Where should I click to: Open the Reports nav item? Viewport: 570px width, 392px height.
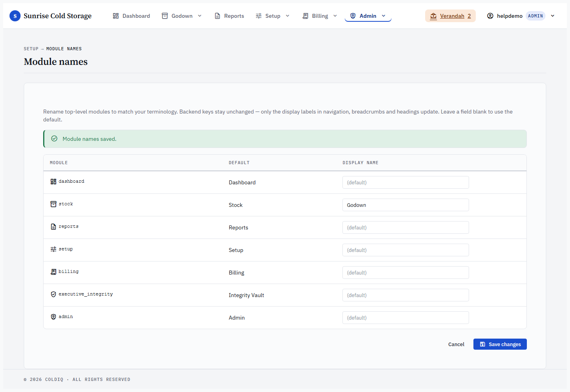(229, 16)
